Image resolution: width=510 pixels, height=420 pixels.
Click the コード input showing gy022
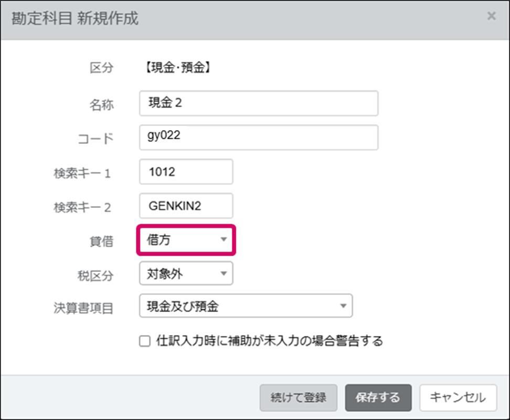pyautogui.click(x=259, y=138)
